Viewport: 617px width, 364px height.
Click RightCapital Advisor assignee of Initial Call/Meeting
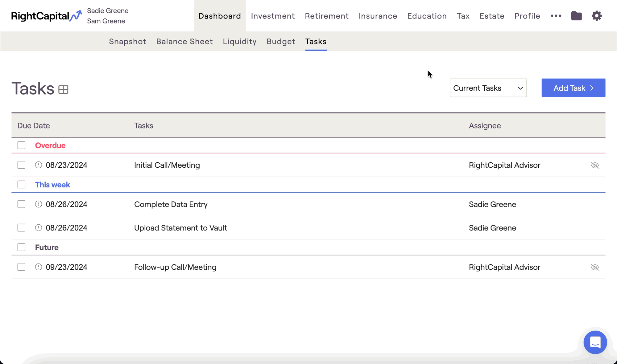pyautogui.click(x=504, y=165)
